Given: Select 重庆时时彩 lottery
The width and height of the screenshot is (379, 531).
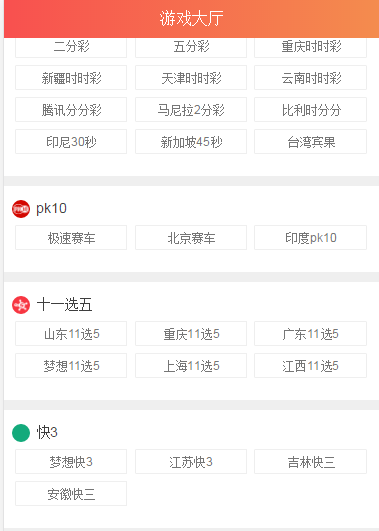Looking at the screenshot, I should click(x=311, y=47).
